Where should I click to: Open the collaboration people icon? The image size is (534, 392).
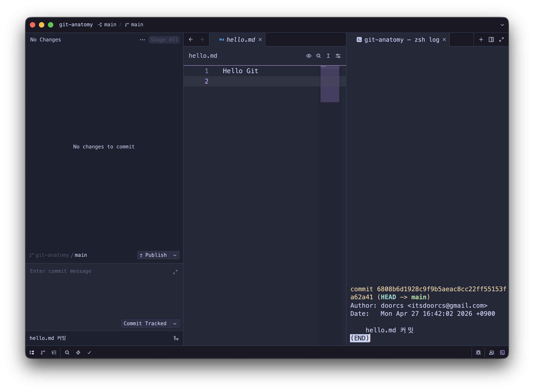[491, 352]
